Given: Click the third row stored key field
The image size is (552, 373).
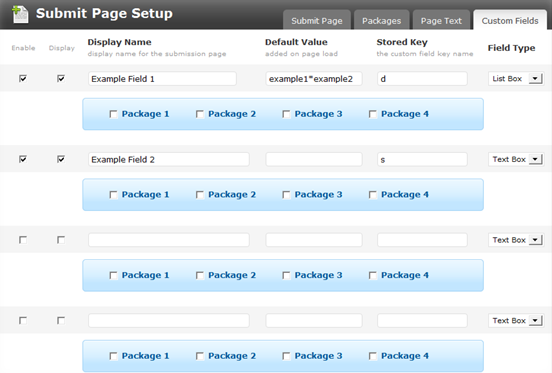Looking at the screenshot, I should pos(422,240).
